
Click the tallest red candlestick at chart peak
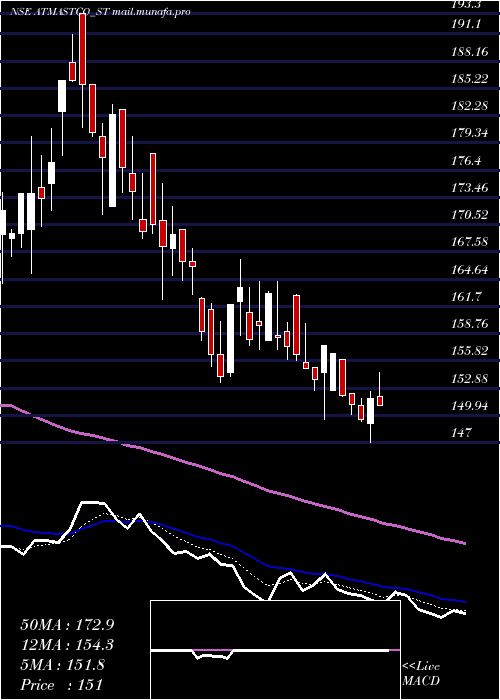click(x=82, y=49)
